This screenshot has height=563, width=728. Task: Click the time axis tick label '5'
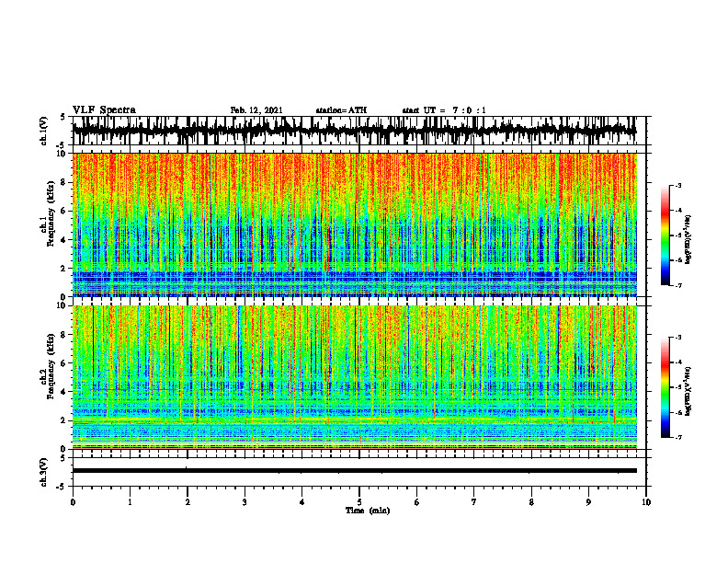click(x=359, y=502)
